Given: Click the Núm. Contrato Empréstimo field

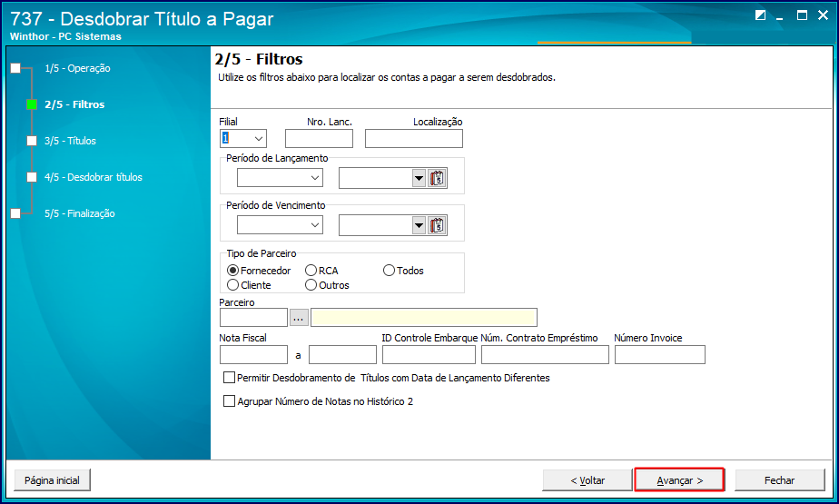Looking at the screenshot, I should click(x=545, y=355).
